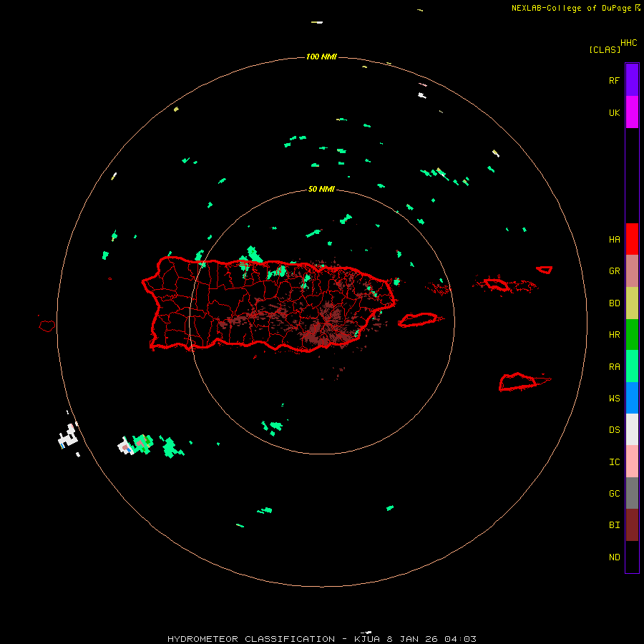Click the RF purple legend swatch
Viewport: 644px width, 644px height.
[632, 80]
